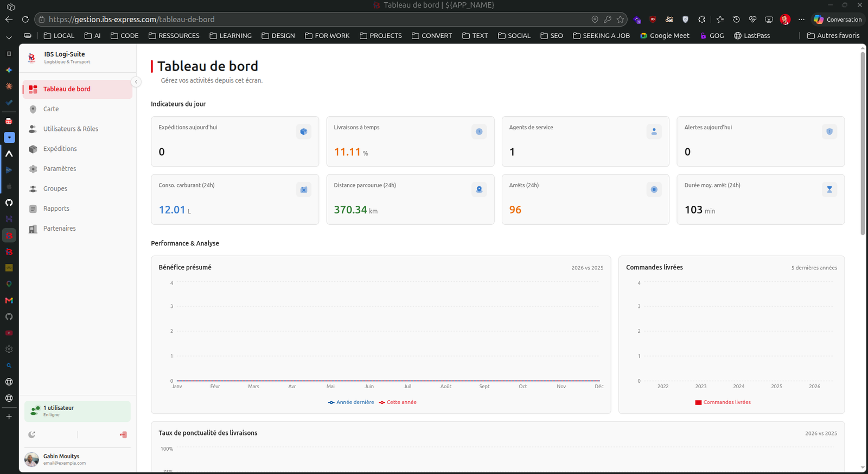This screenshot has width=868, height=474.
Task: Open LOCAL bookmarks folder
Action: (59, 36)
